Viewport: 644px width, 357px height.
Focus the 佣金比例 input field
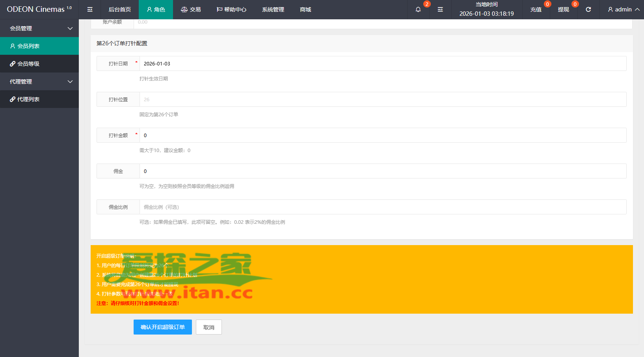point(382,207)
